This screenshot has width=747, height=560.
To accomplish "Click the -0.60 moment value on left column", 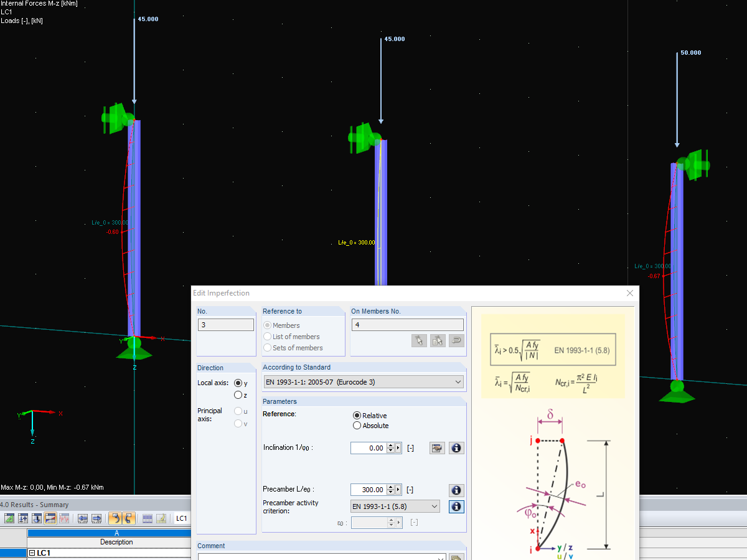I will pos(112,231).
